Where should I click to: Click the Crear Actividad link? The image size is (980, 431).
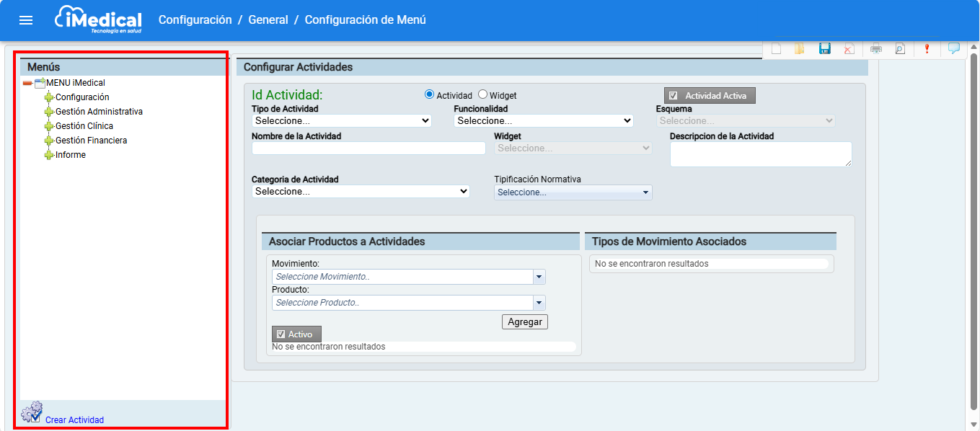(x=74, y=420)
